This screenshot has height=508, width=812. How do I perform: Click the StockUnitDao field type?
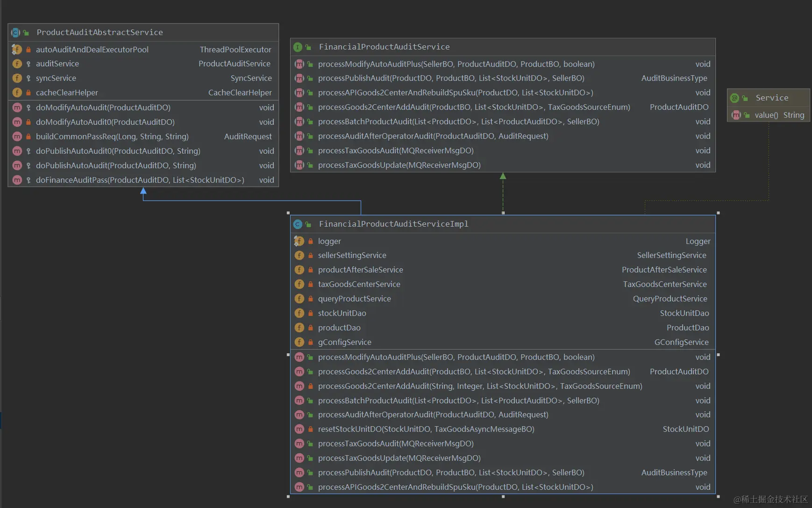684,313
